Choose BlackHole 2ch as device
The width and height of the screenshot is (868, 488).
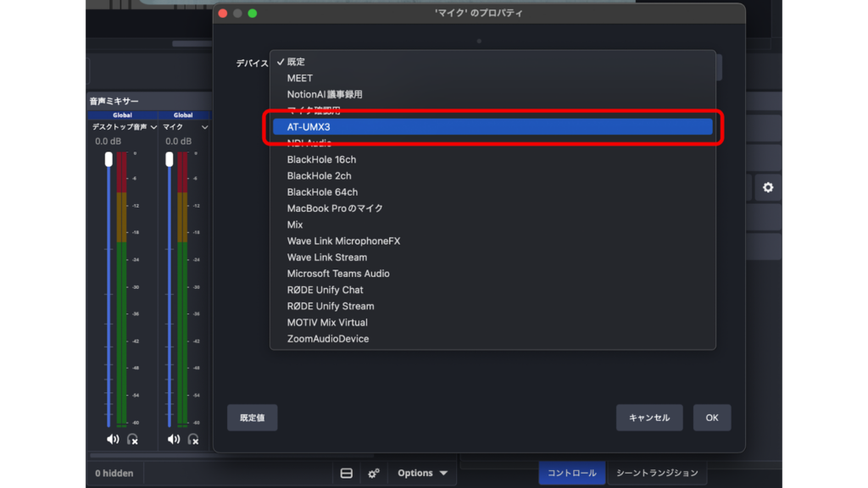[319, 176]
